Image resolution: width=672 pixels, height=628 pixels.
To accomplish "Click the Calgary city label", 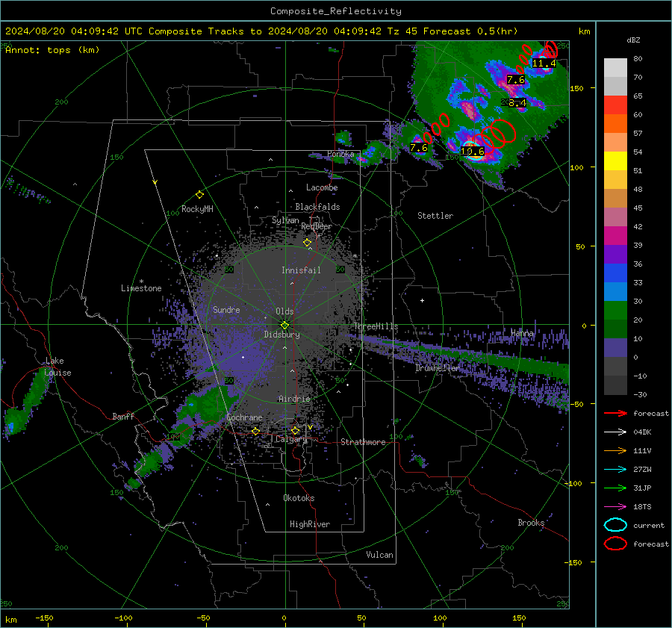I will (x=291, y=439).
